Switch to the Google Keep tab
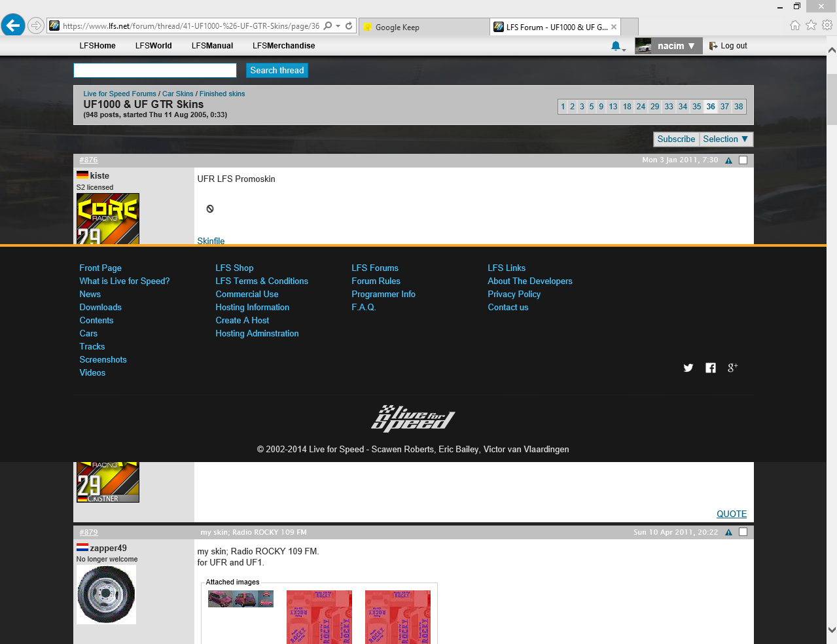This screenshot has height=644, width=837. pyautogui.click(x=423, y=27)
